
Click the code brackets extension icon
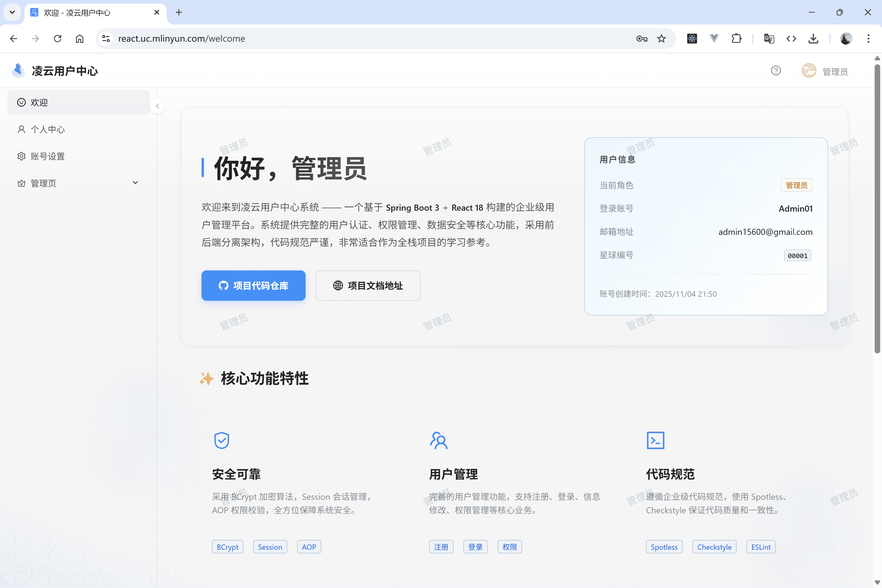(791, 39)
